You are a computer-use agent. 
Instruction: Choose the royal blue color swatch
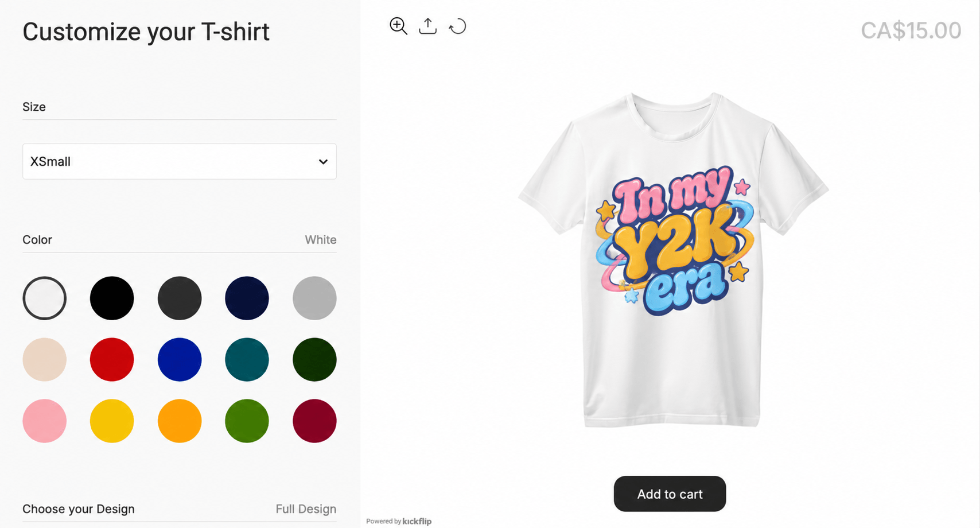pyautogui.click(x=180, y=360)
